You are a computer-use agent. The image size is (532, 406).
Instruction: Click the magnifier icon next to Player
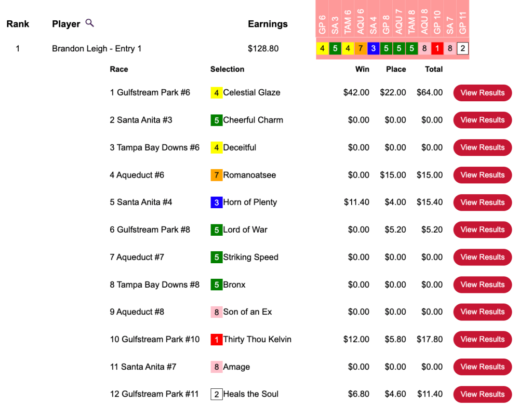[x=90, y=23]
